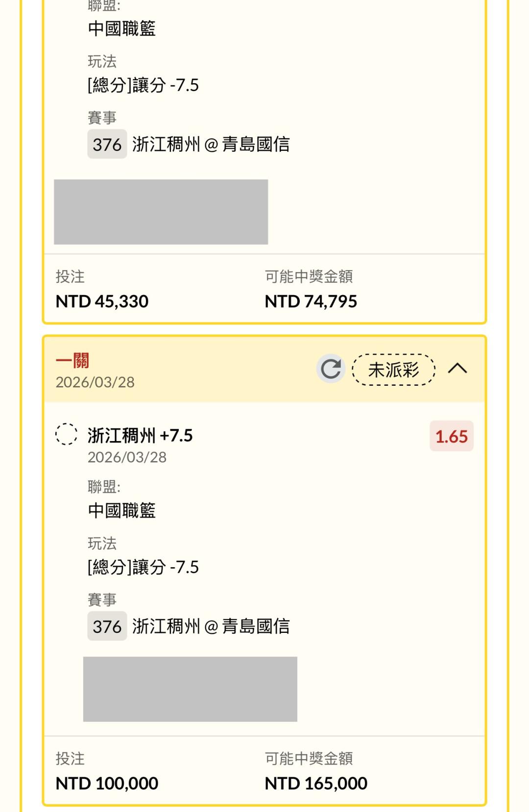Tap the NTD 165,000 possible prize

coord(316,783)
